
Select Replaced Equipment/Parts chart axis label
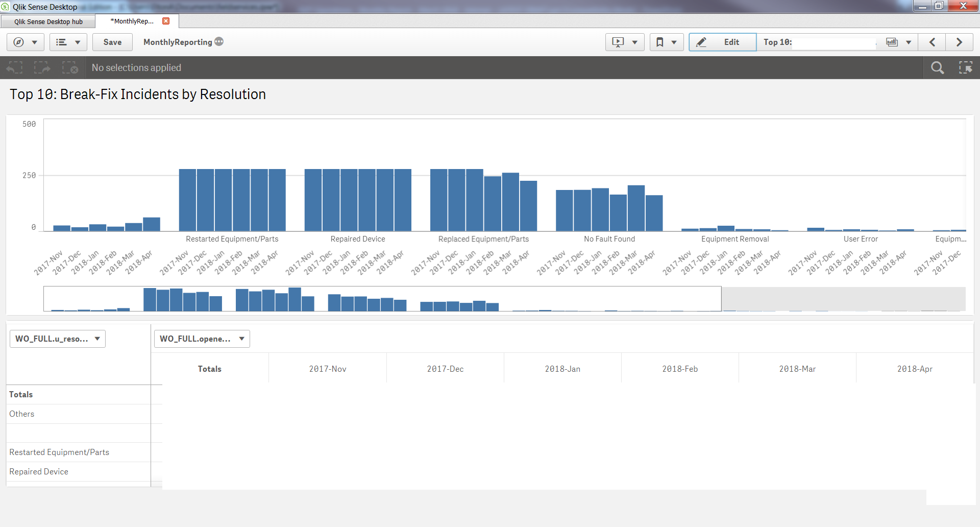[483, 239]
